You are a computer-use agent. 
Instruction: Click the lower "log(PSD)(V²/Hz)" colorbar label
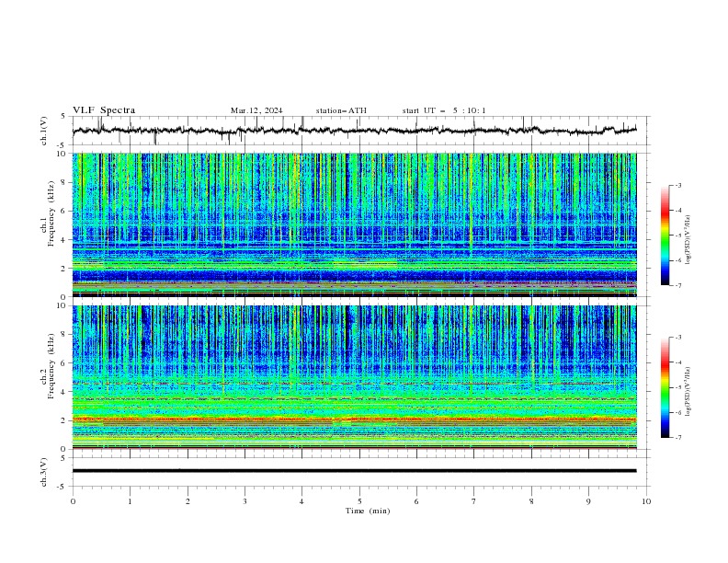pyautogui.click(x=688, y=392)
